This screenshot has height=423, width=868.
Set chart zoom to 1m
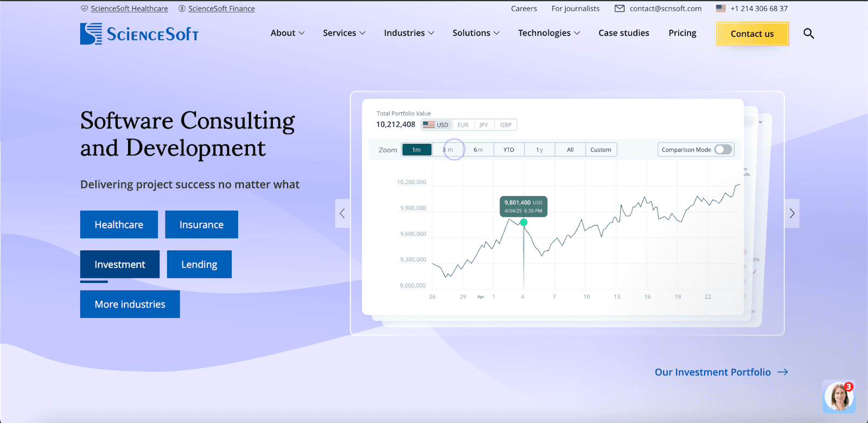tap(417, 150)
